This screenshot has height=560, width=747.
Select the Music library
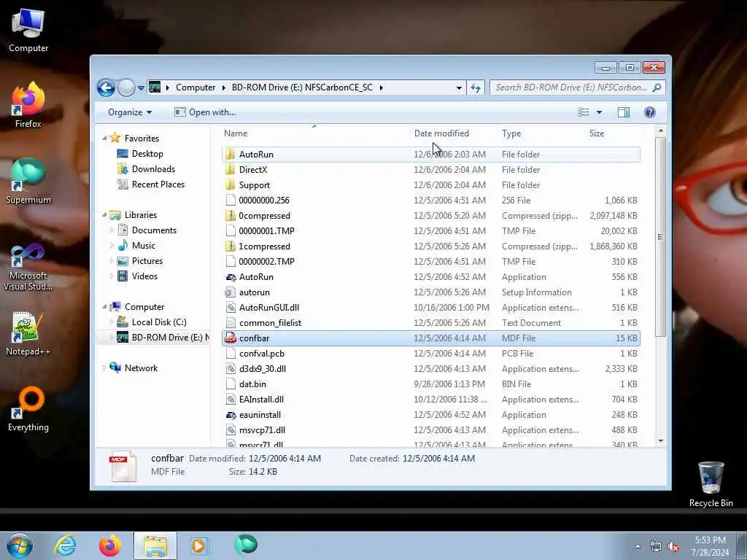144,246
